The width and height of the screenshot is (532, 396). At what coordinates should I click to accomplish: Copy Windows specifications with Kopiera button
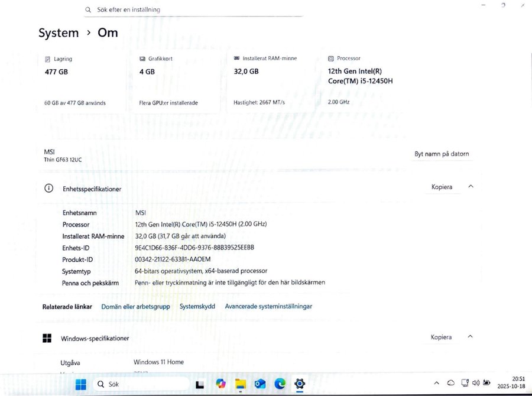coord(441,337)
